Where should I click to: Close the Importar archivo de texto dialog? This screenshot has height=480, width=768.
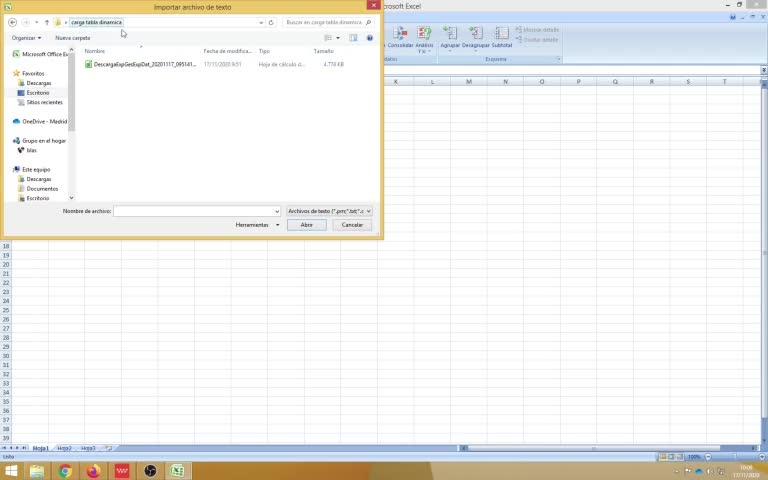(374, 5)
